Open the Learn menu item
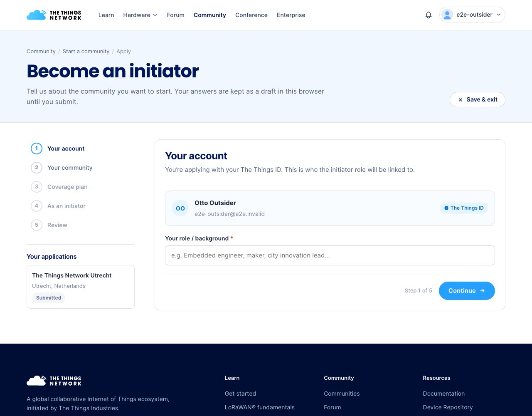This screenshot has height=416, width=532. tap(106, 15)
